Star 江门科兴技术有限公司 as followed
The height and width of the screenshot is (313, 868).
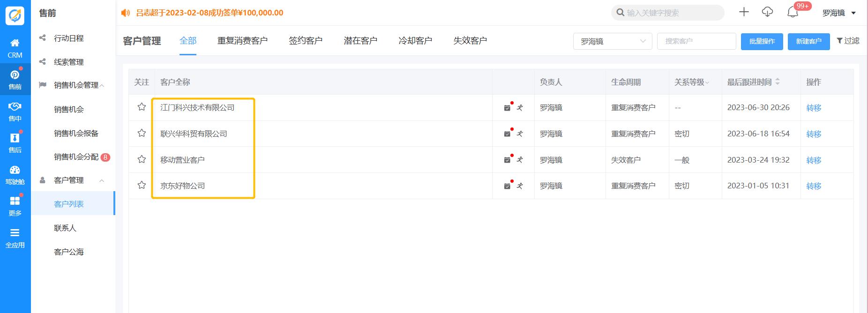[142, 107]
